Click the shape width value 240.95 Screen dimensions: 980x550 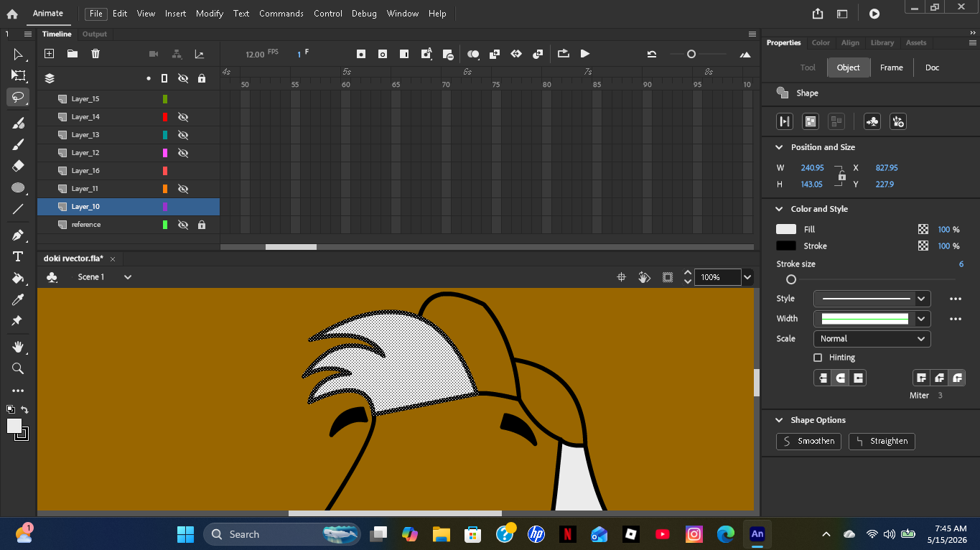pyautogui.click(x=812, y=168)
